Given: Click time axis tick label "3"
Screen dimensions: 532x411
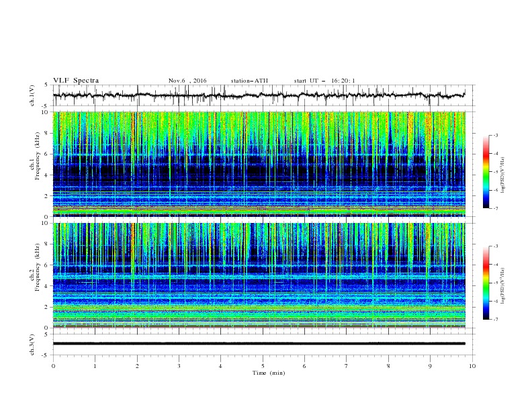Looking at the screenshot, I should click(179, 366).
